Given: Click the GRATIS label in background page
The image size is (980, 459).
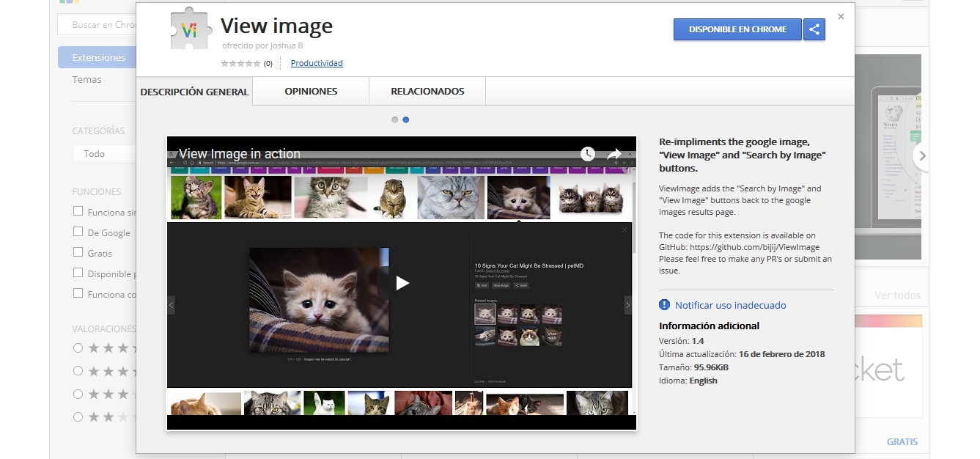Looking at the screenshot, I should (902, 441).
